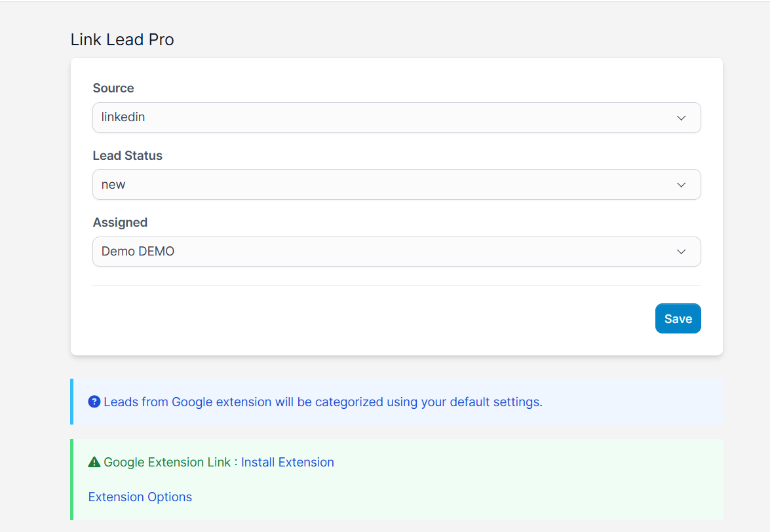Click the green warning triangle icon
Viewport: 770px width, 532px height.
coord(94,462)
